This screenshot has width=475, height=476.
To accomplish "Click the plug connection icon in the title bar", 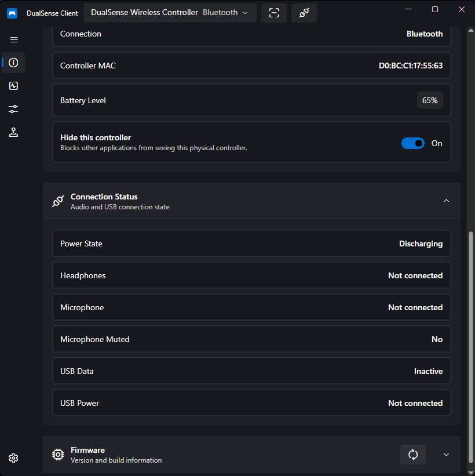I will [304, 13].
